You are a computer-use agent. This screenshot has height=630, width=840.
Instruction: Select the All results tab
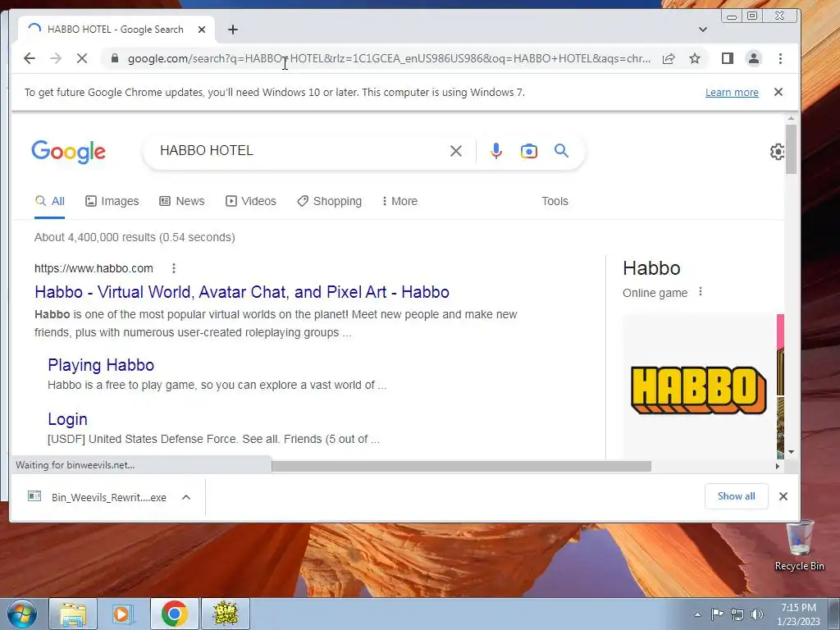(x=50, y=202)
